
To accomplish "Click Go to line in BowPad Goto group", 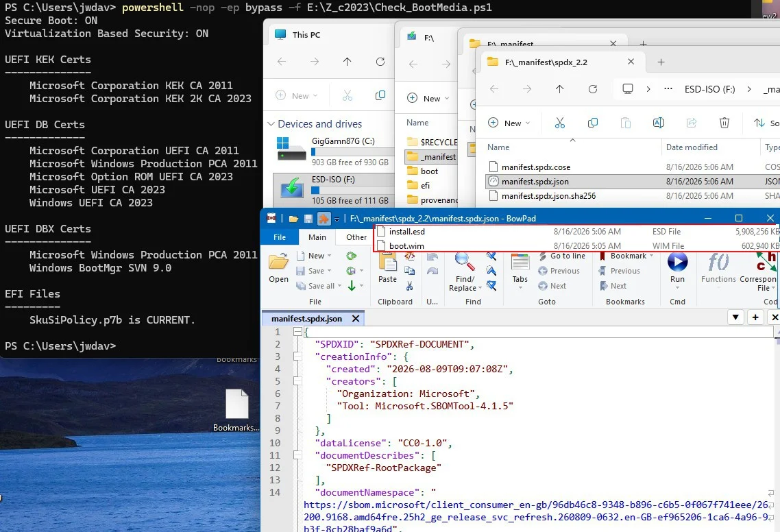I will [562, 256].
